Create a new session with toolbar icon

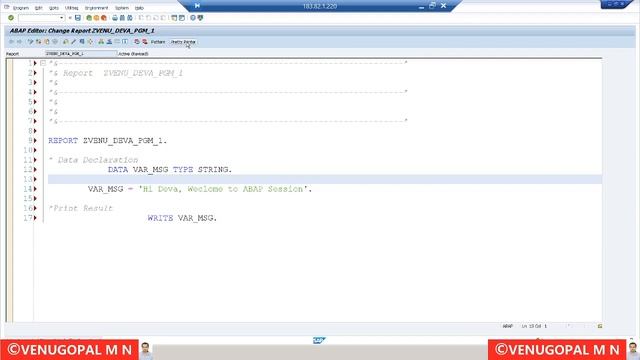[x=174, y=18]
